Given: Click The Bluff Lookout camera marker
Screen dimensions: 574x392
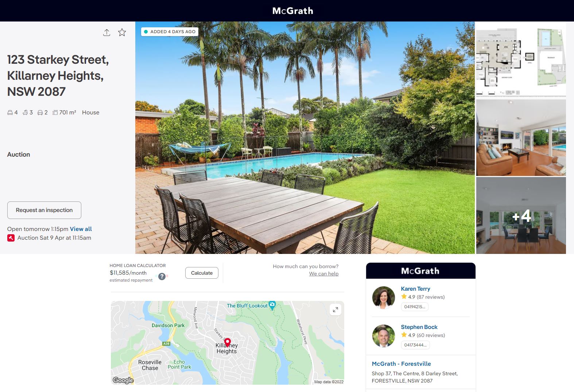Looking at the screenshot, I should 272,305.
